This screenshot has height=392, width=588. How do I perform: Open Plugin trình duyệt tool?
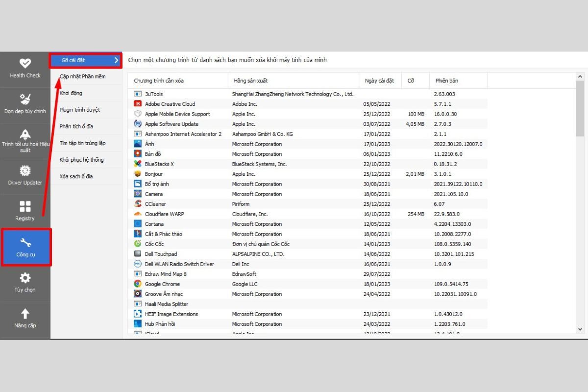pos(86,110)
